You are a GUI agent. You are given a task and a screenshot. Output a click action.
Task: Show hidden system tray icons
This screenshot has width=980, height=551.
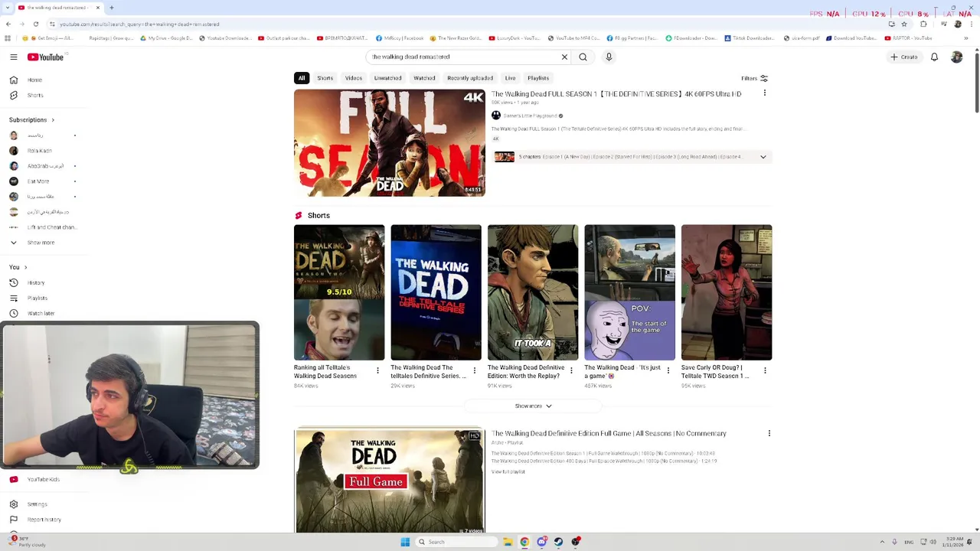click(882, 542)
